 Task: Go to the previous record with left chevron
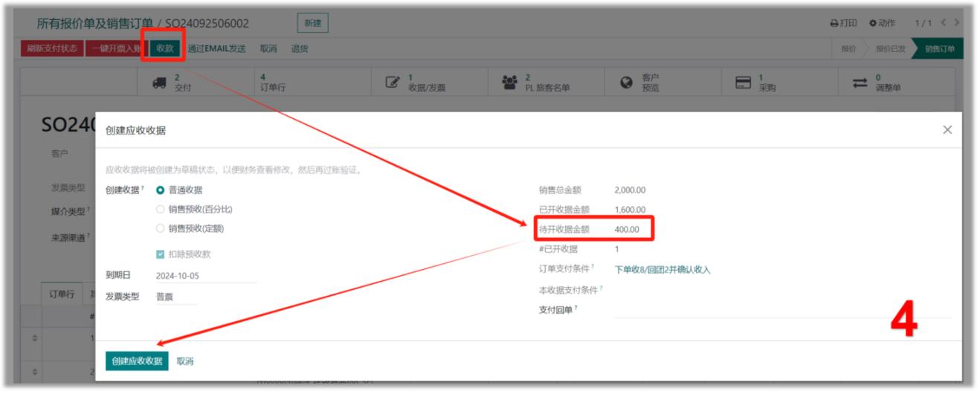pyautogui.click(x=943, y=24)
